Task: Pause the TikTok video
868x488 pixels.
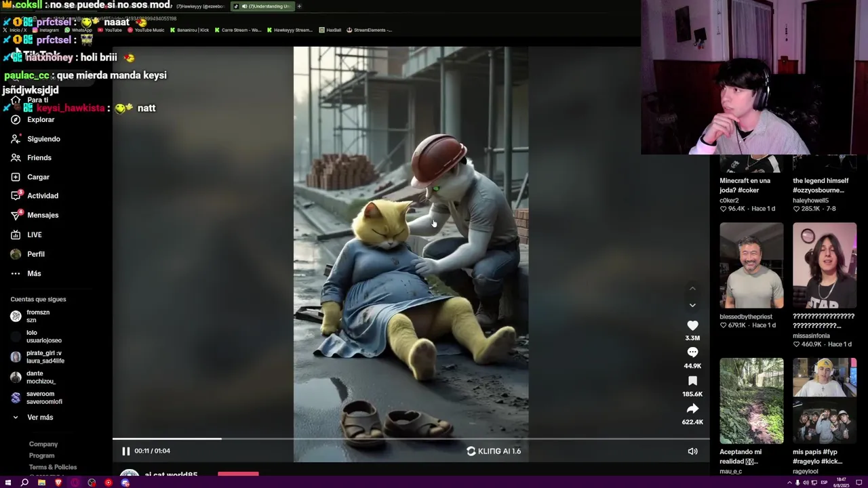Action: (125, 451)
